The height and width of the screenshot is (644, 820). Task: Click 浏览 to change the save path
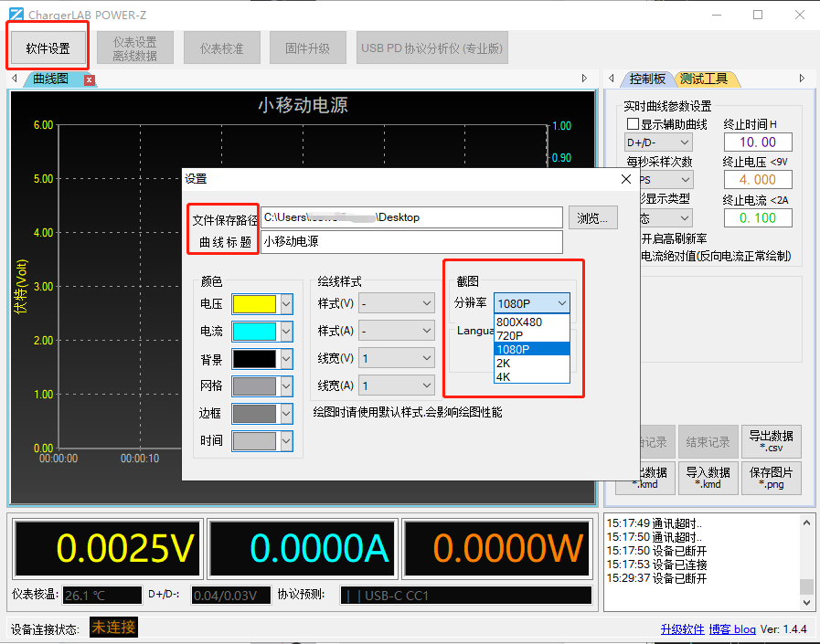593,216
